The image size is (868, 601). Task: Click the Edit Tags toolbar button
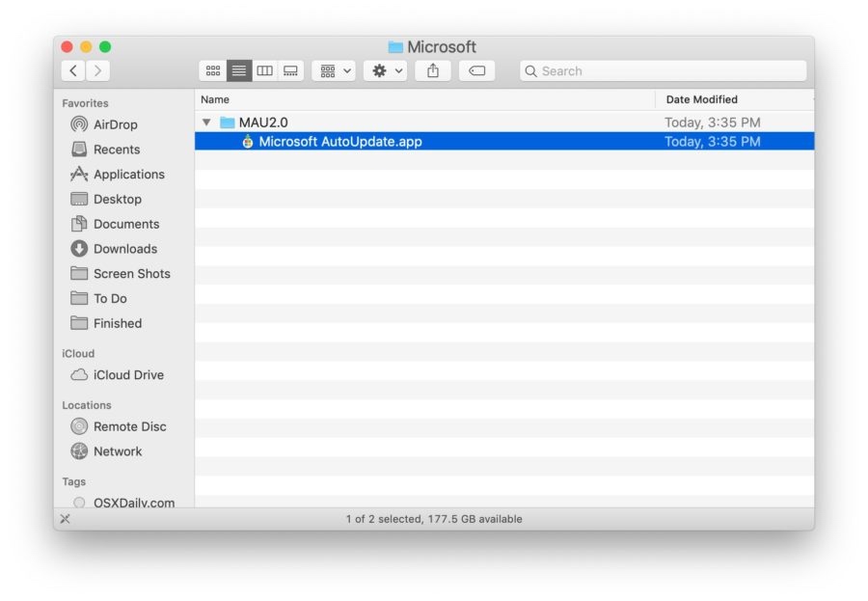[x=476, y=70]
